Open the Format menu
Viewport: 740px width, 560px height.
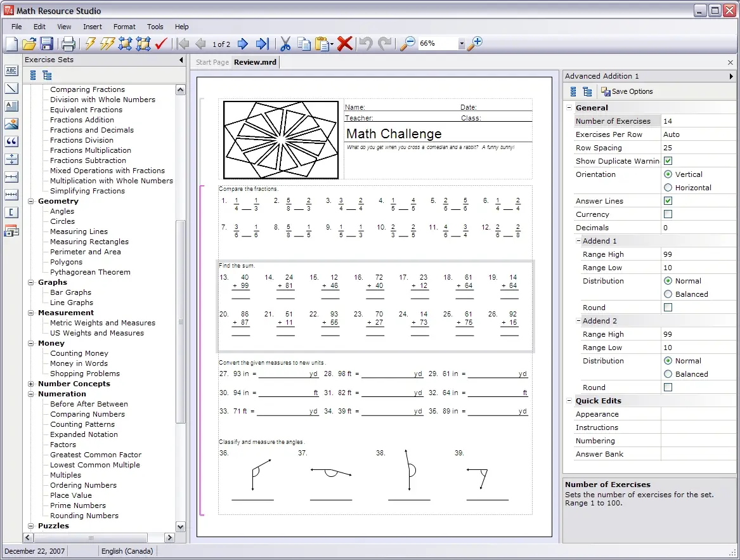(x=124, y=27)
